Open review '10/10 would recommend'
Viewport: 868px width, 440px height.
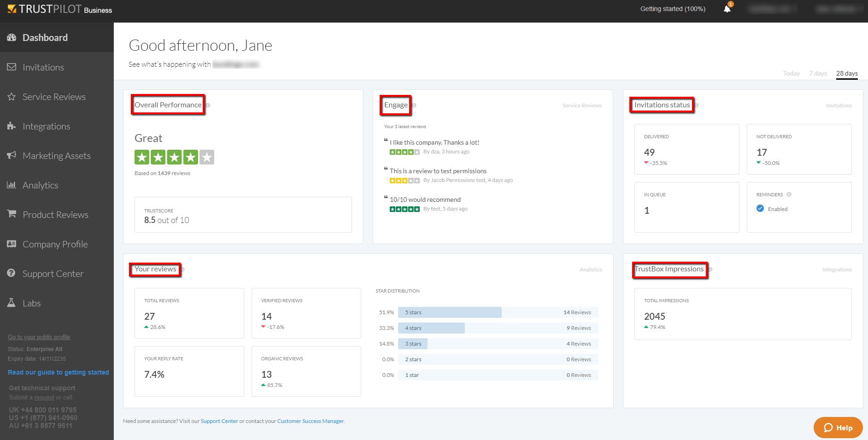click(x=425, y=199)
